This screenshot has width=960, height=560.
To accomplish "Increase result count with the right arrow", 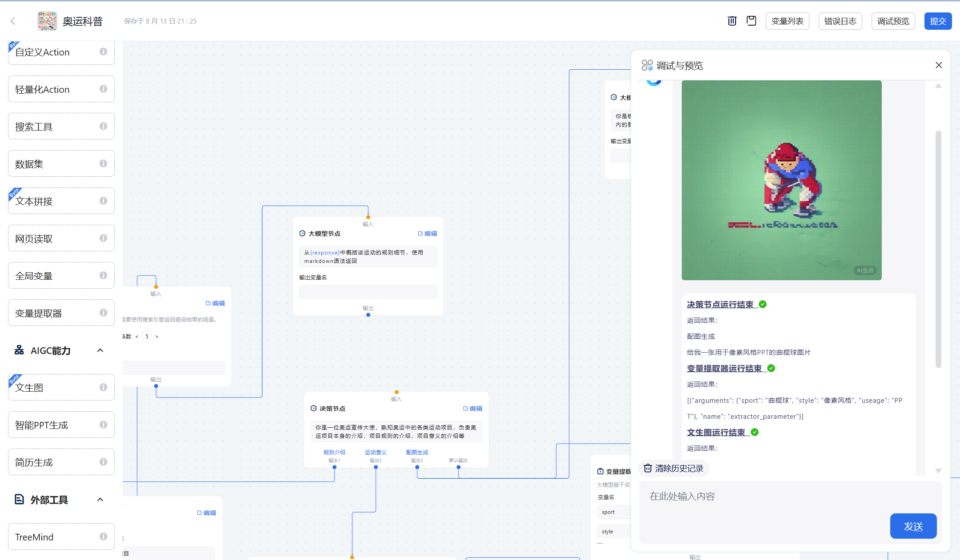I will (157, 337).
